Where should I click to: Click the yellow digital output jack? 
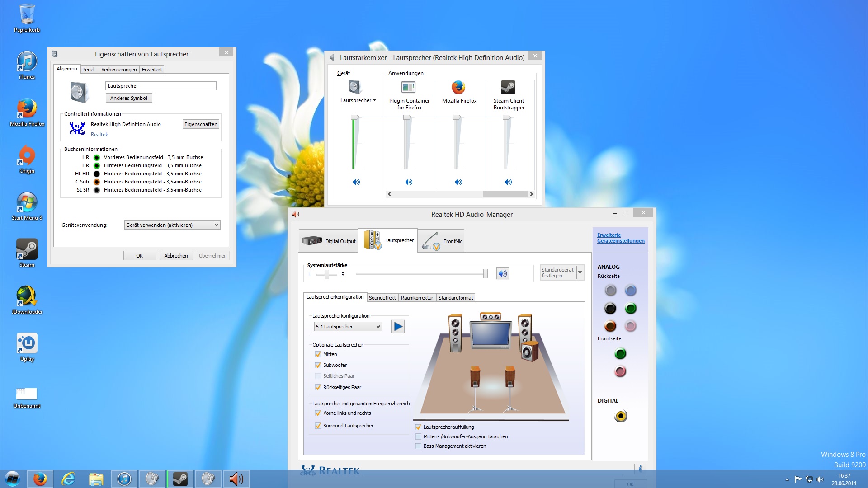621,416
